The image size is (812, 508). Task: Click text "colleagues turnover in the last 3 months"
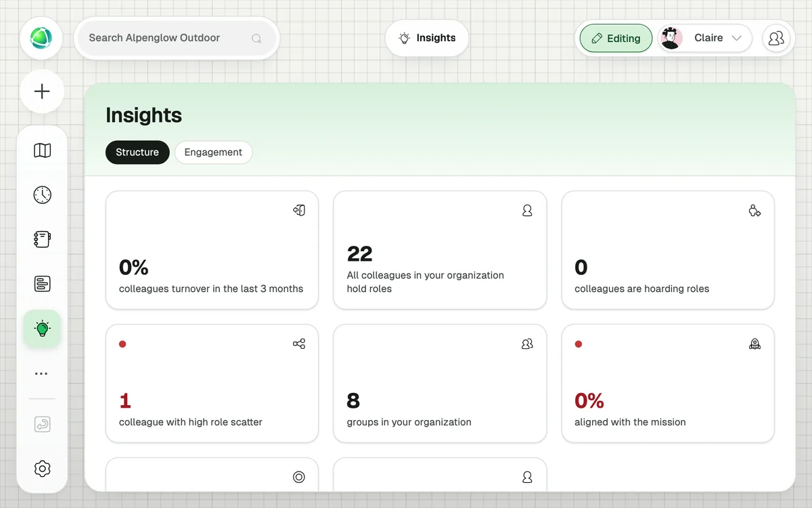(211, 289)
